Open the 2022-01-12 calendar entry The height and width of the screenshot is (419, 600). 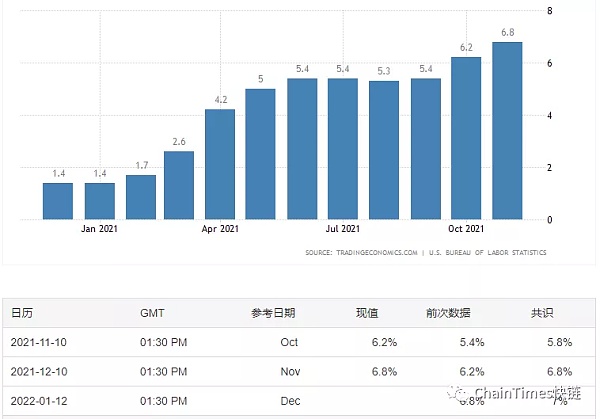[40, 400]
